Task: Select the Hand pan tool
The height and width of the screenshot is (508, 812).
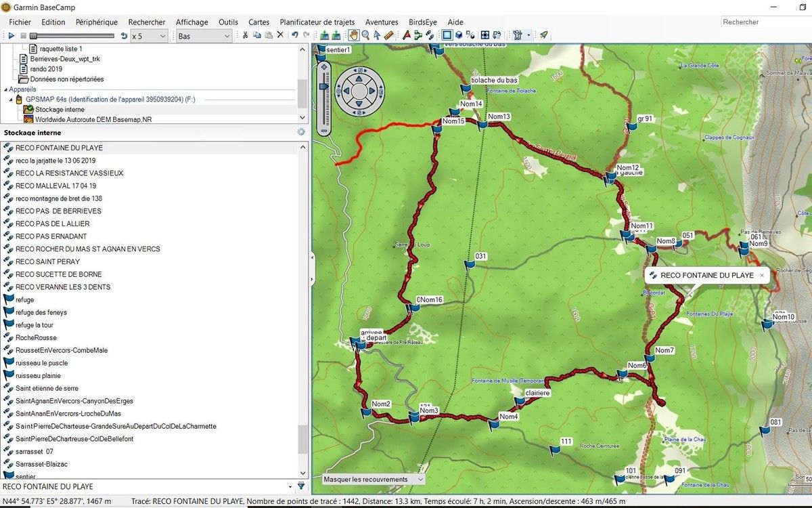Action: [353, 36]
